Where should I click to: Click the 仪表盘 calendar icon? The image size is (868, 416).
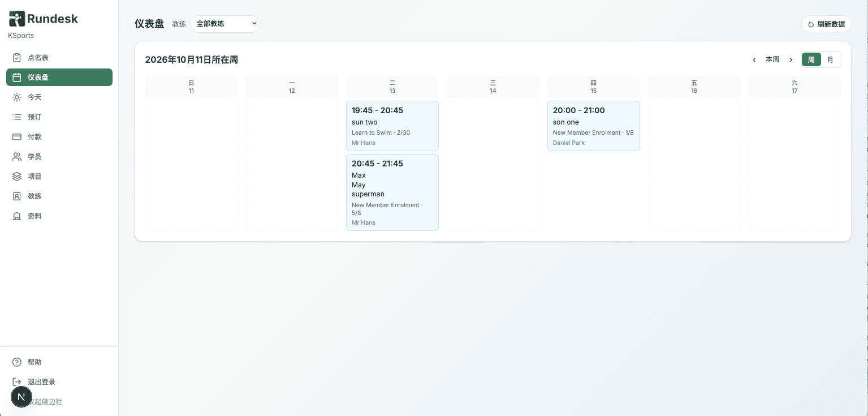click(17, 78)
